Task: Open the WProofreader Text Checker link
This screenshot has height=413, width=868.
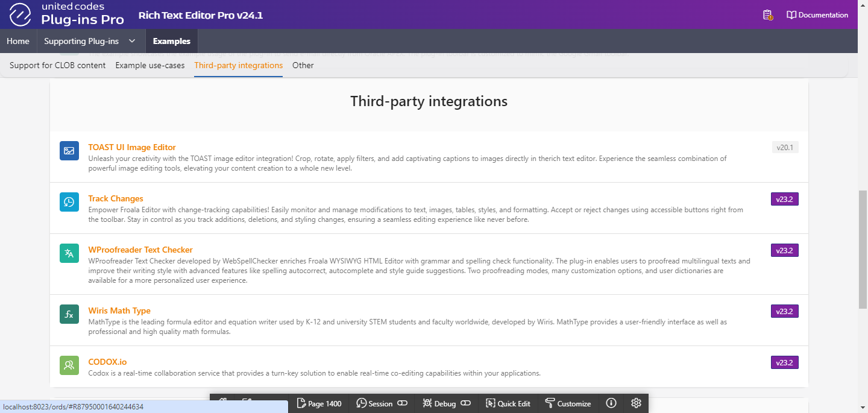Action: [x=140, y=250]
